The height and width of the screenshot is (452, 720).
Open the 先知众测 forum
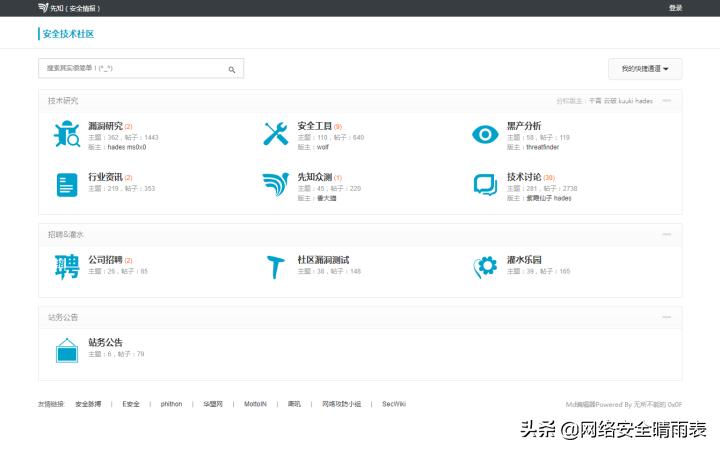[x=315, y=177]
